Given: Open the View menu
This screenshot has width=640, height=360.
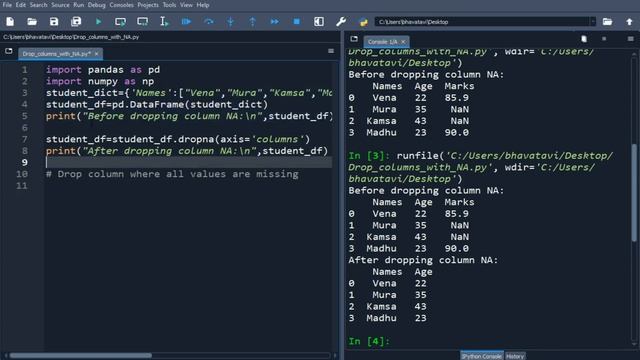Looking at the screenshot, I should pyautogui.click(x=186, y=5).
